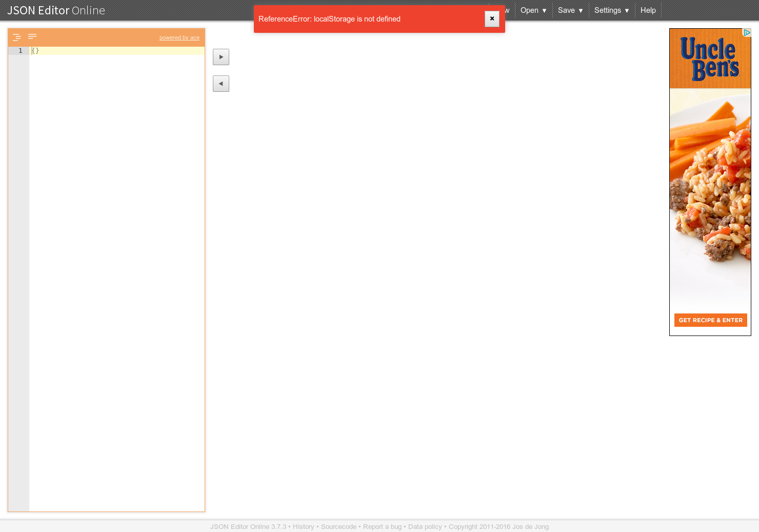Click line number 1 in the gutter
This screenshot has width=759, height=532.
[20, 51]
